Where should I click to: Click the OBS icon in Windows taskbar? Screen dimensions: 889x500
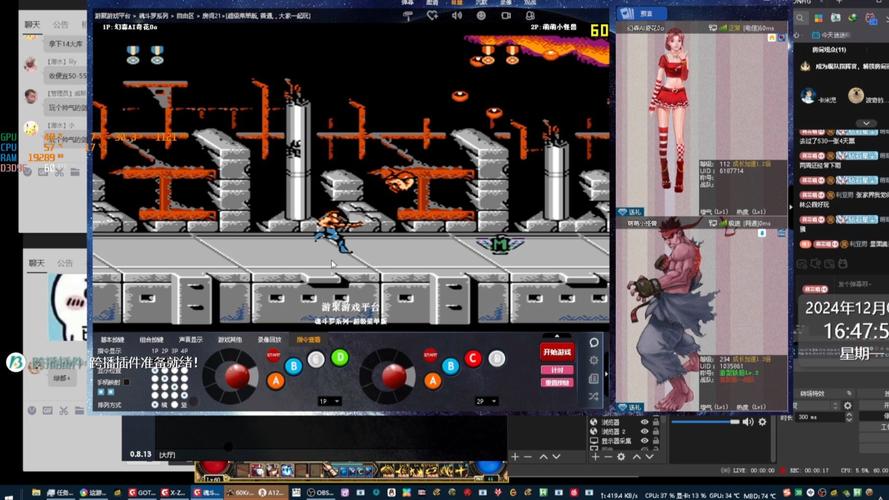point(321,493)
